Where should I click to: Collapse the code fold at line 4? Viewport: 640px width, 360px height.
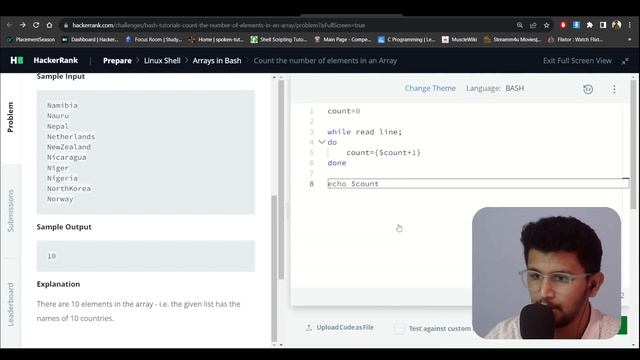pos(322,142)
